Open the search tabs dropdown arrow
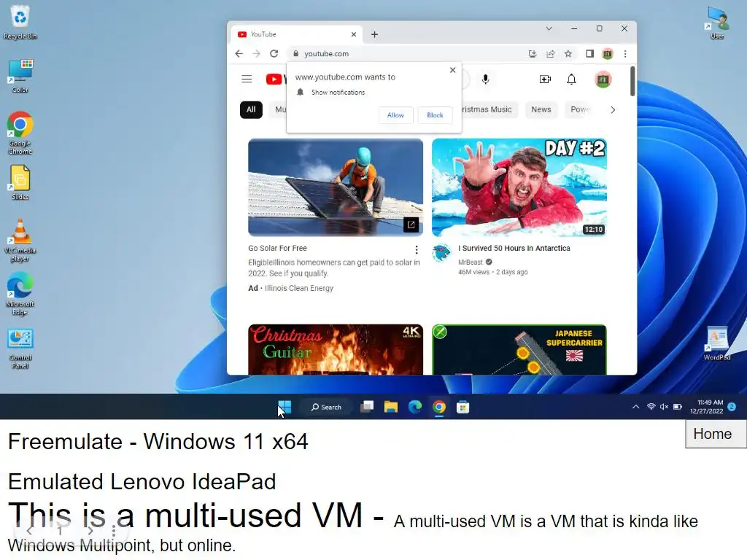 click(x=549, y=28)
